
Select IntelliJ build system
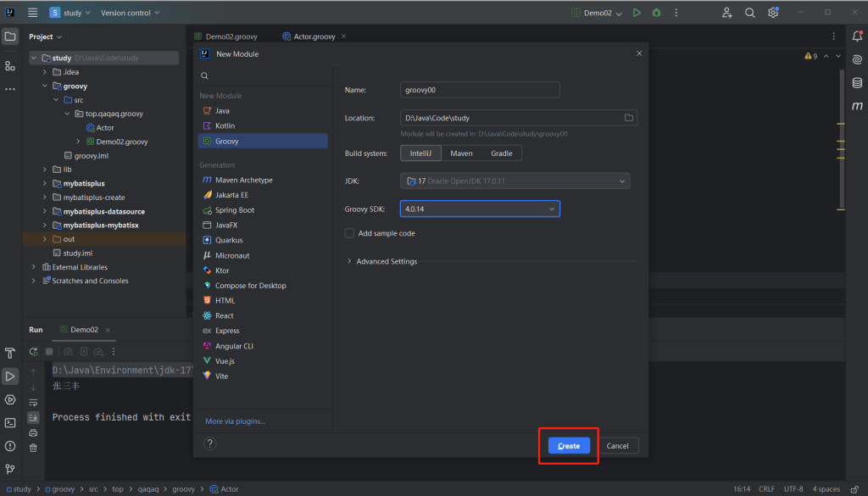[420, 153]
